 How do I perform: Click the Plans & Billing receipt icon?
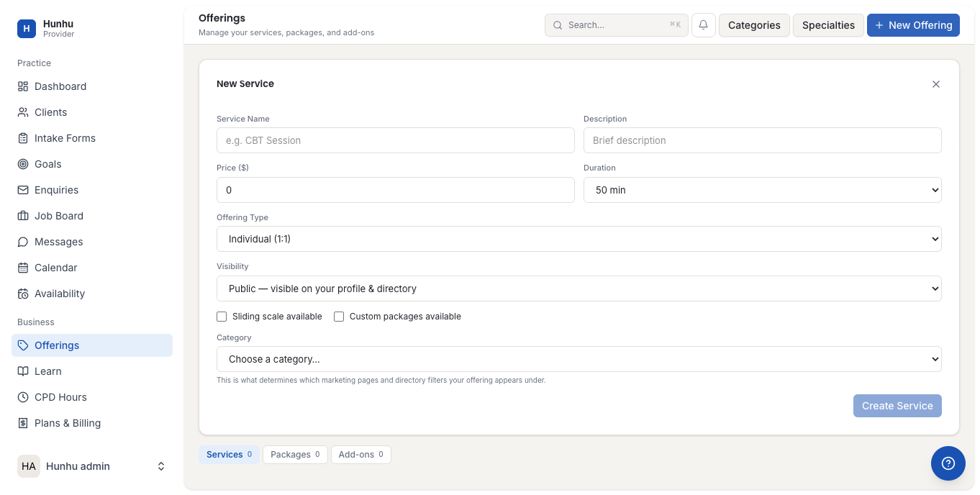[23, 423]
